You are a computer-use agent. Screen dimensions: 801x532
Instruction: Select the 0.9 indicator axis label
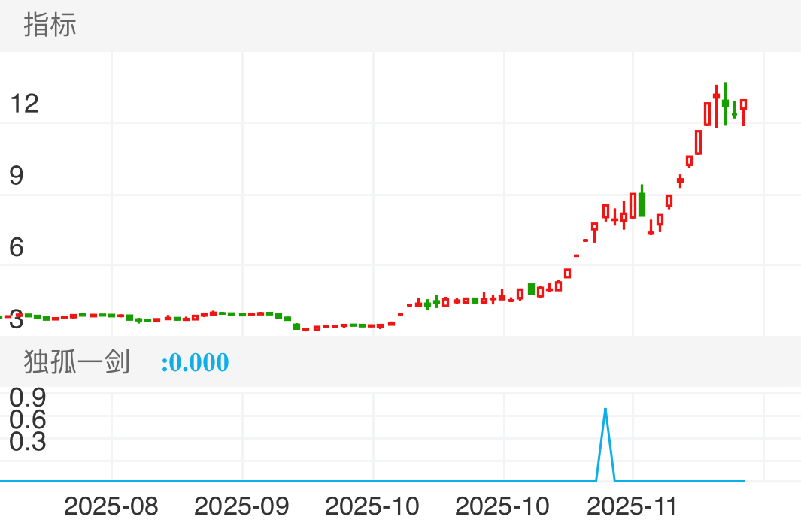pyautogui.click(x=28, y=397)
